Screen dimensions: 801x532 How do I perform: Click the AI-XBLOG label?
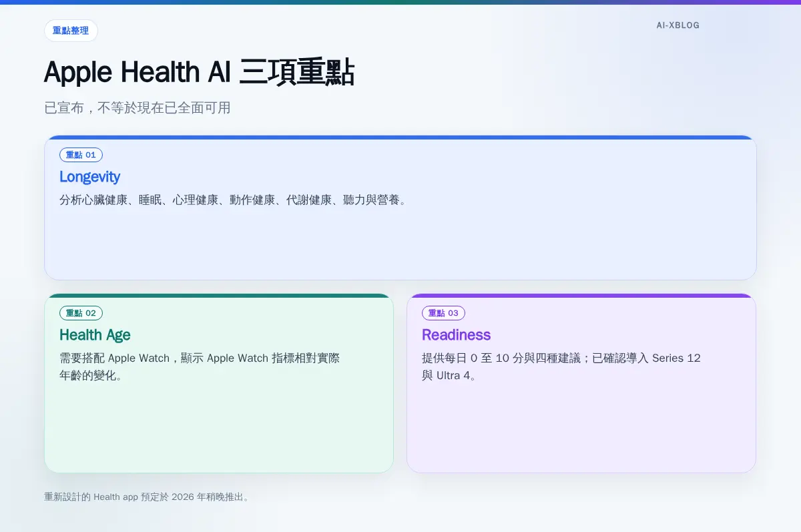coord(678,25)
